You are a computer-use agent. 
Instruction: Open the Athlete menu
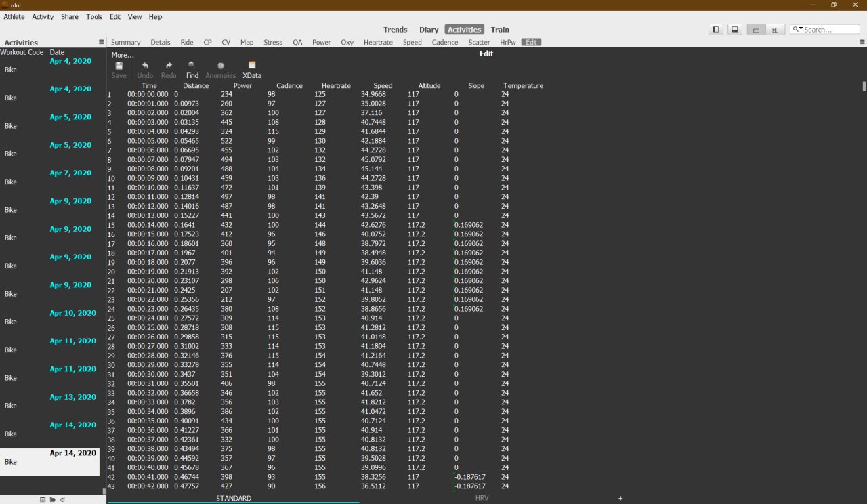pyautogui.click(x=14, y=16)
